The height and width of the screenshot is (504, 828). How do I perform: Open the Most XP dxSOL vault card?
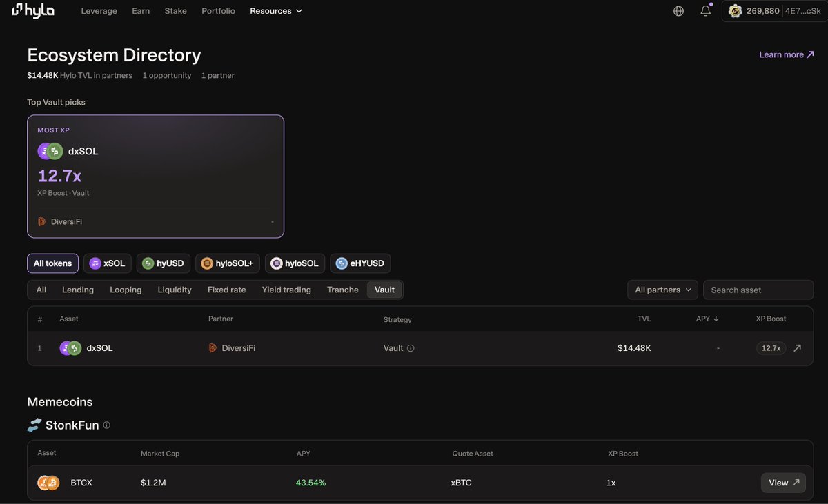tap(155, 177)
